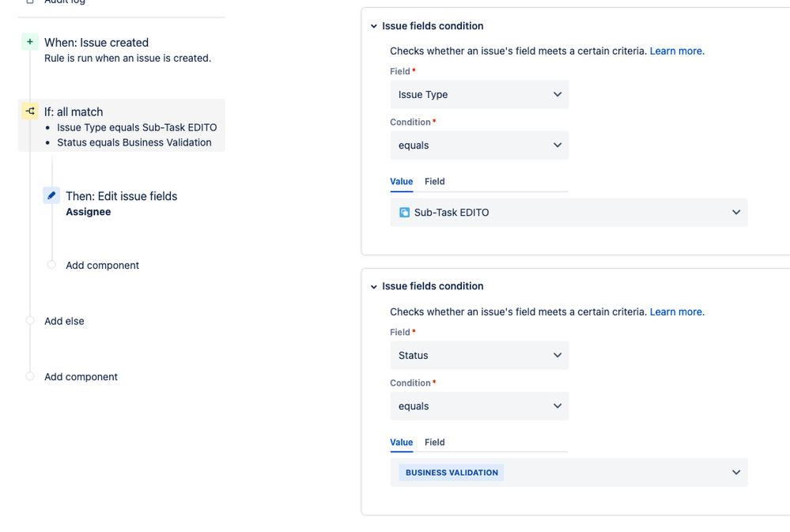This screenshot has height=532, width=790.
Task: Open the first equals condition dropdown
Action: (479, 145)
